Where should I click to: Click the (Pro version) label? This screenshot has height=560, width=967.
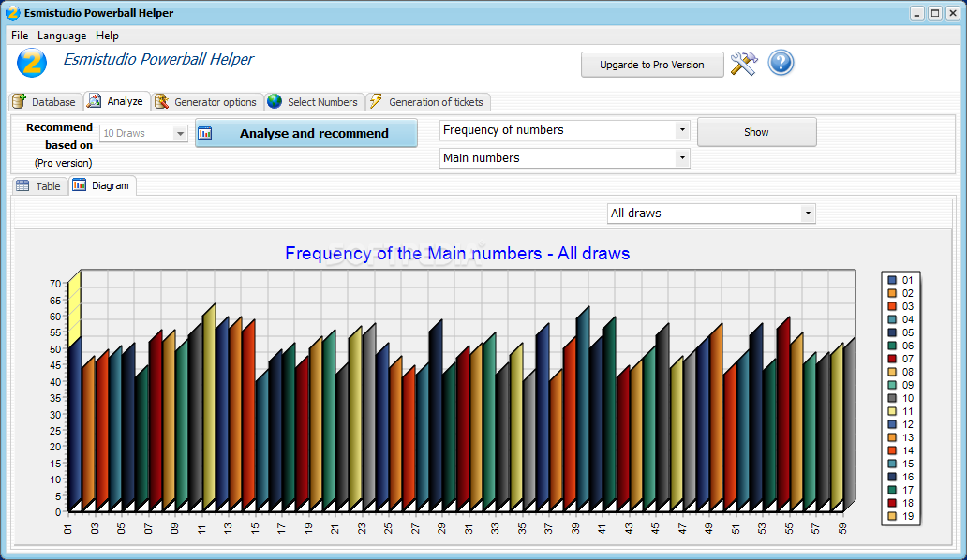click(63, 163)
